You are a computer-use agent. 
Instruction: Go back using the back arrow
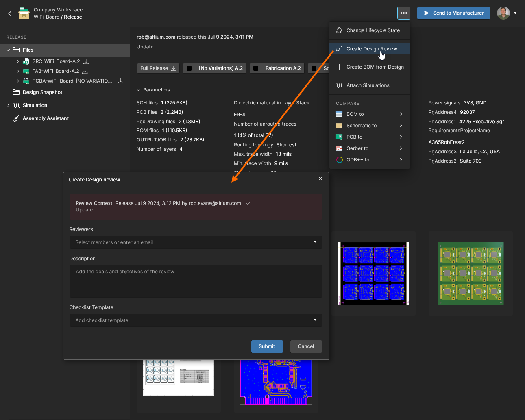tap(10, 13)
